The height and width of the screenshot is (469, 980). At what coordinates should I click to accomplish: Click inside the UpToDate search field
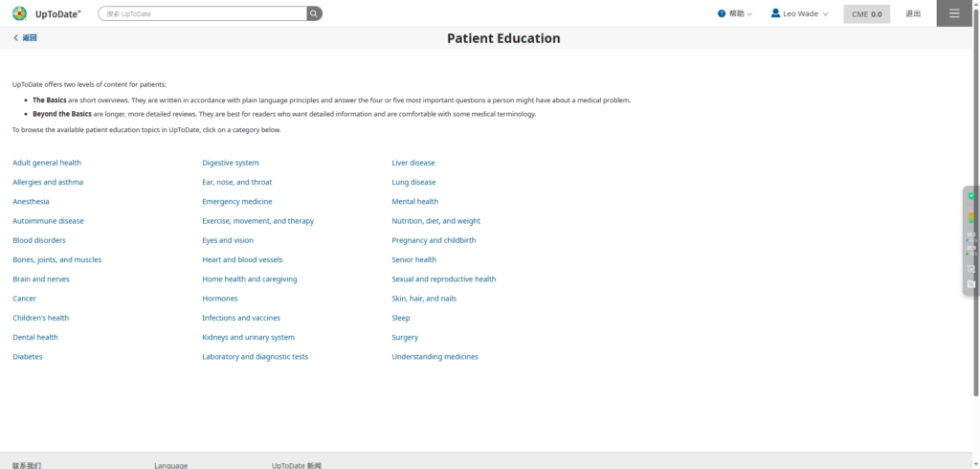(x=203, y=13)
